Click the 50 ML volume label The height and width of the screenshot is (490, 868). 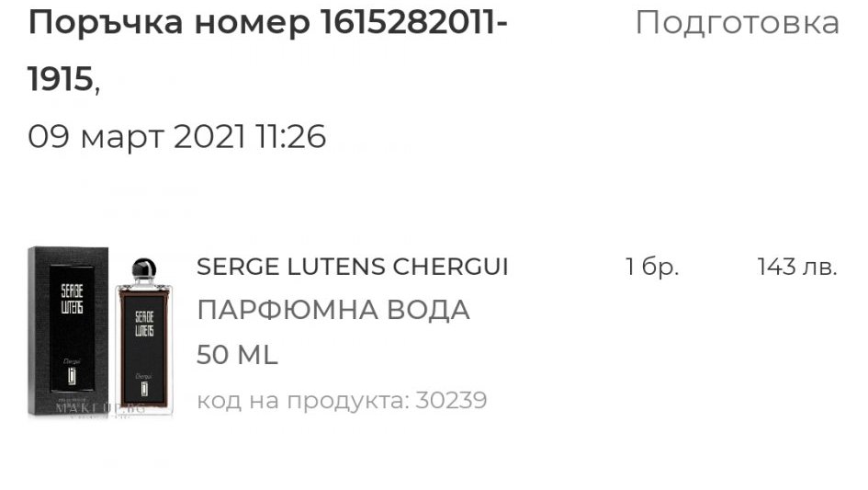[237, 355]
